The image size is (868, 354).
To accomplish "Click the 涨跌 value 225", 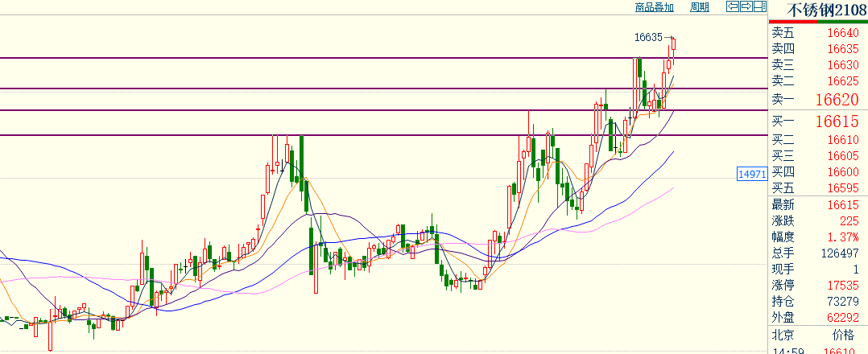I will click(849, 221).
